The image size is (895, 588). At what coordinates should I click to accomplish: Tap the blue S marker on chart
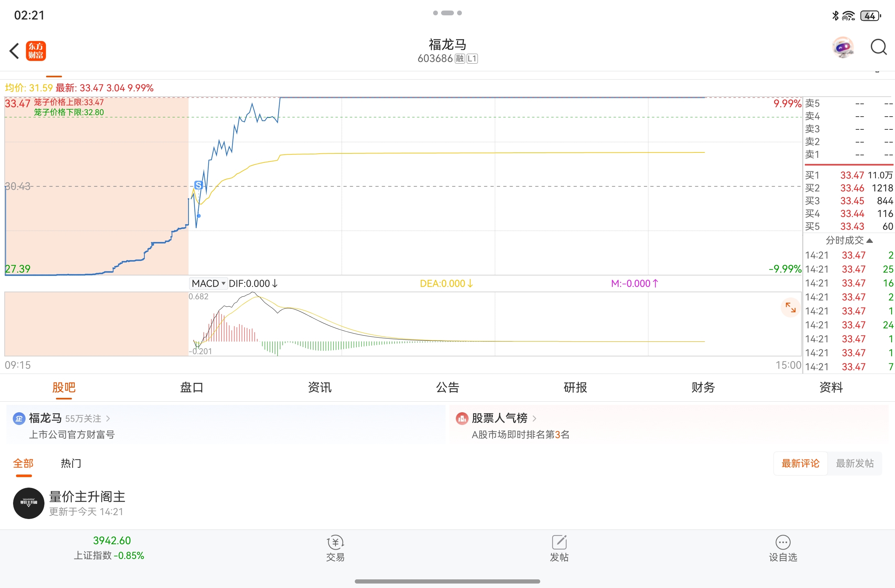[x=198, y=185]
